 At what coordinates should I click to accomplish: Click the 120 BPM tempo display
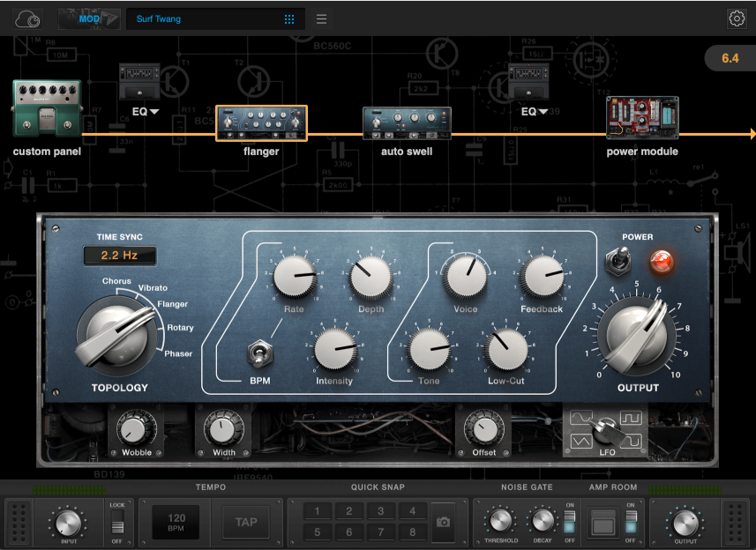(176, 522)
